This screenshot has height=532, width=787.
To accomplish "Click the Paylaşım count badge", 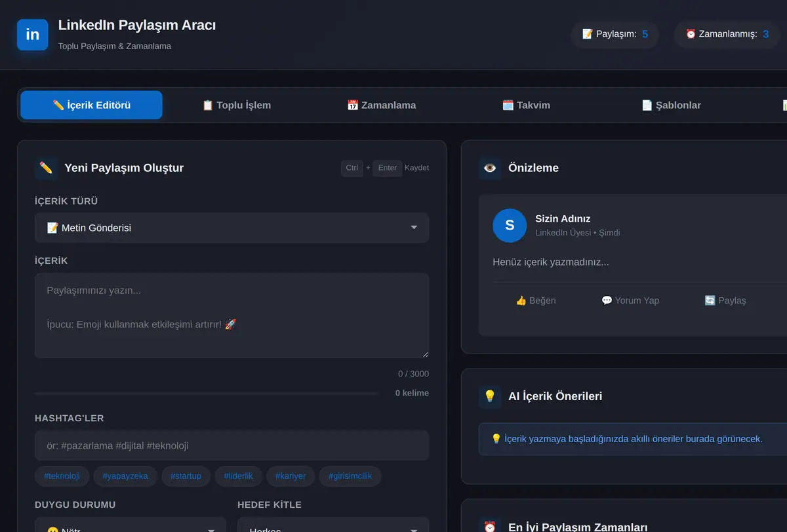I will 615,34.
